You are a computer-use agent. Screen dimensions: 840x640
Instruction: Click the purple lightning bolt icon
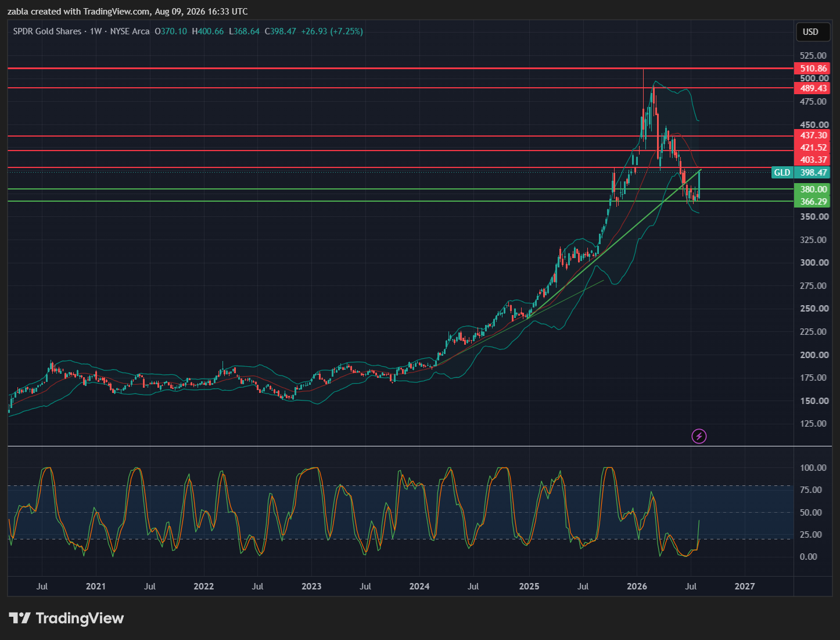(x=699, y=436)
